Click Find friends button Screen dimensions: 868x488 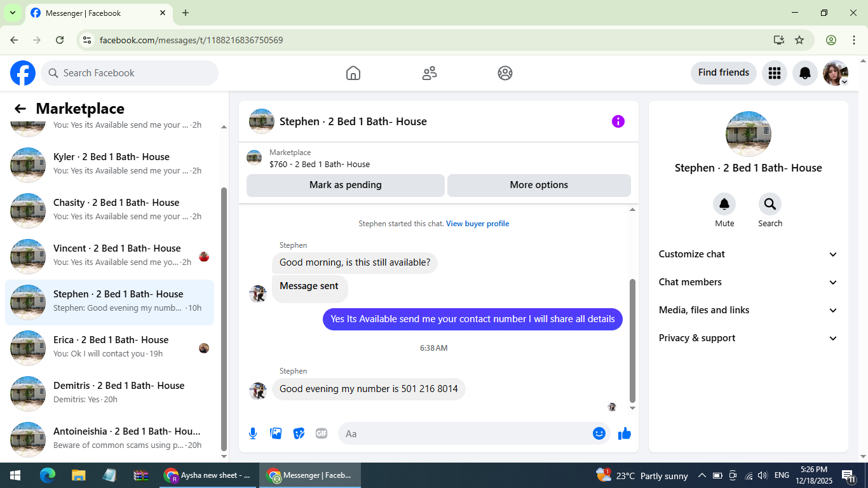[x=724, y=72]
